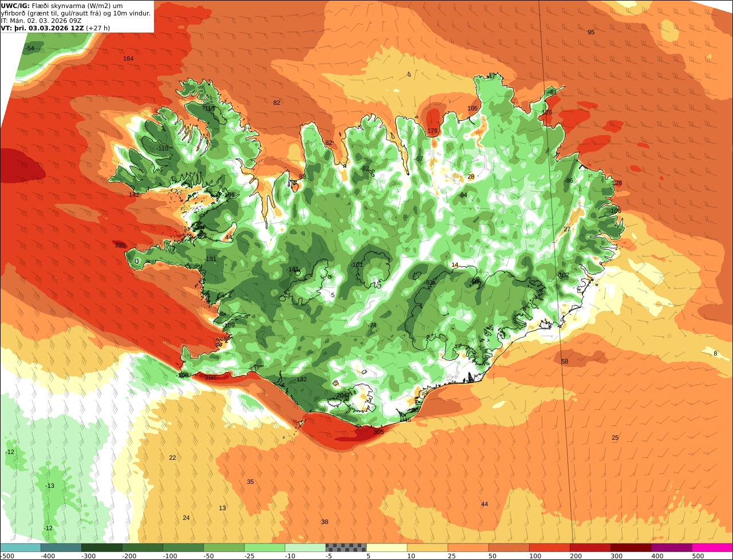Click the map value '105'
This screenshot has height=560, width=733.
click(472, 109)
